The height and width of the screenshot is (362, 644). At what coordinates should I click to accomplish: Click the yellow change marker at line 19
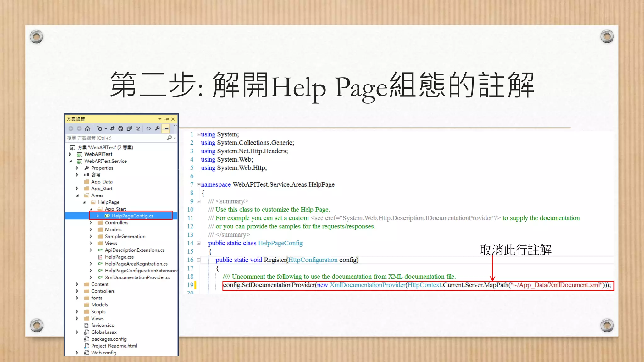[195, 285]
